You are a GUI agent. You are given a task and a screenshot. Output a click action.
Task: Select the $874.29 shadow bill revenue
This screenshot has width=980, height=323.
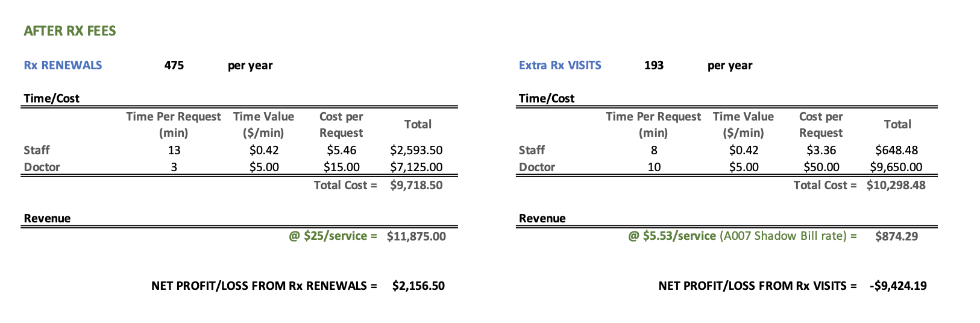point(896,236)
